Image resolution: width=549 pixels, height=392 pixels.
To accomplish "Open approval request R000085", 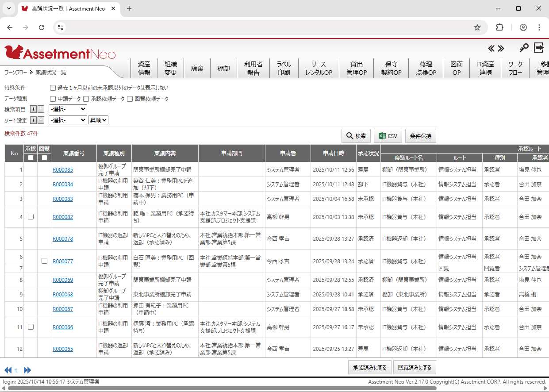I will pos(62,169).
